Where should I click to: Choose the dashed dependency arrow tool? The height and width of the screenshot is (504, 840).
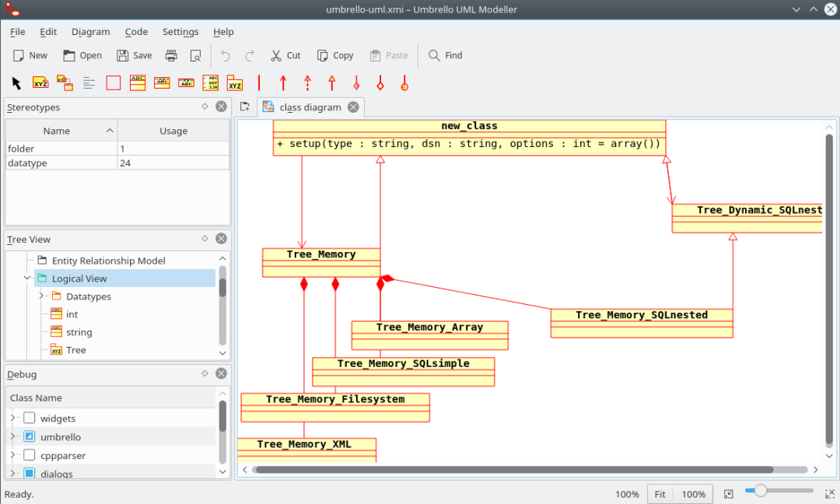pyautogui.click(x=306, y=82)
